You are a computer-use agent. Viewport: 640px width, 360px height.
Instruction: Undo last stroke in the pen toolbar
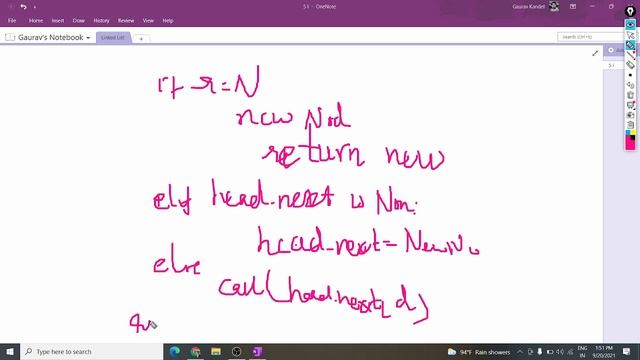630,85
